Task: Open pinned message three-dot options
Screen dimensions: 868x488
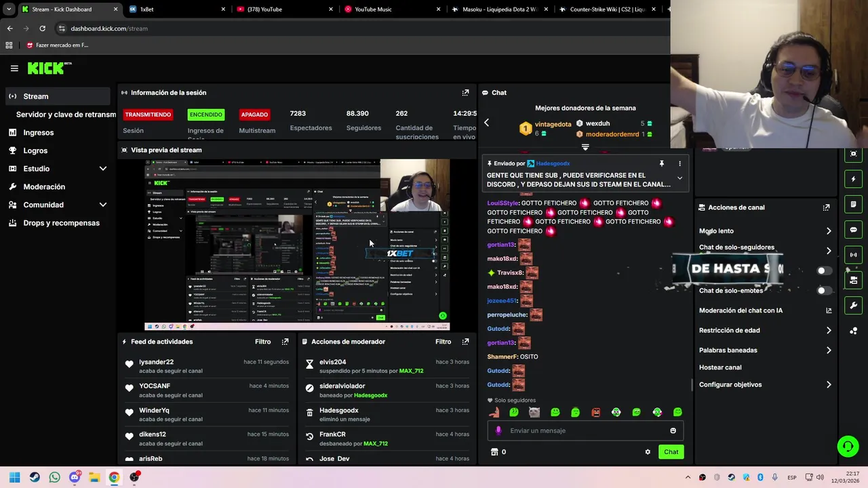Action: click(679, 163)
